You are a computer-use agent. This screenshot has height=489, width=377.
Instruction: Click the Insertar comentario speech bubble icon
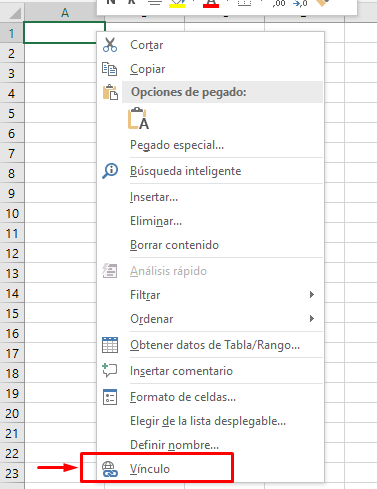(110, 371)
